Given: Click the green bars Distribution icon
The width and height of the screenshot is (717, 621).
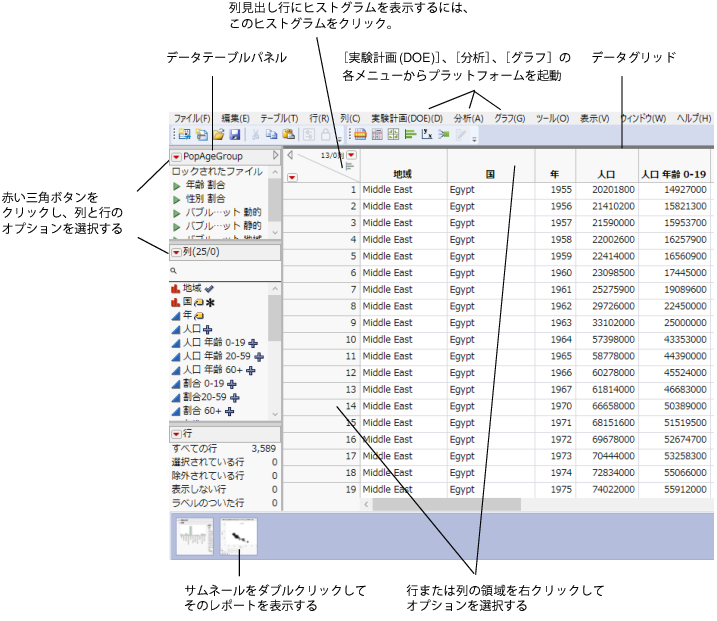Looking at the screenshot, I should pos(410,134).
